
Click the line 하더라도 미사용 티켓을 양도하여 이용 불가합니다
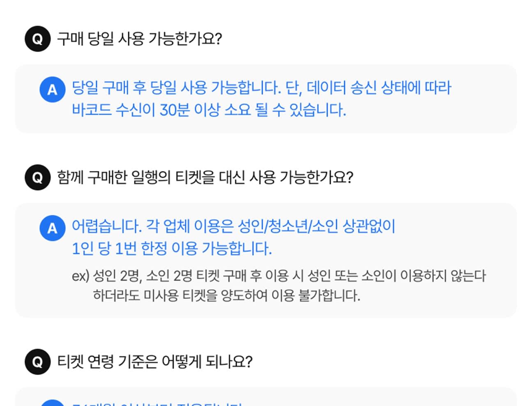point(226,295)
